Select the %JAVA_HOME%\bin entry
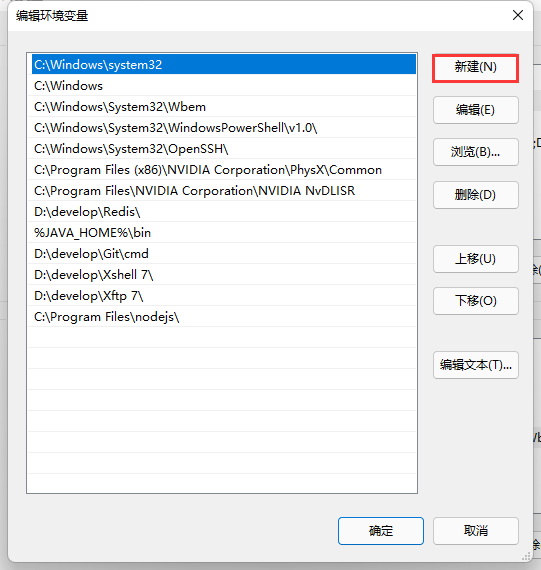 (222, 233)
